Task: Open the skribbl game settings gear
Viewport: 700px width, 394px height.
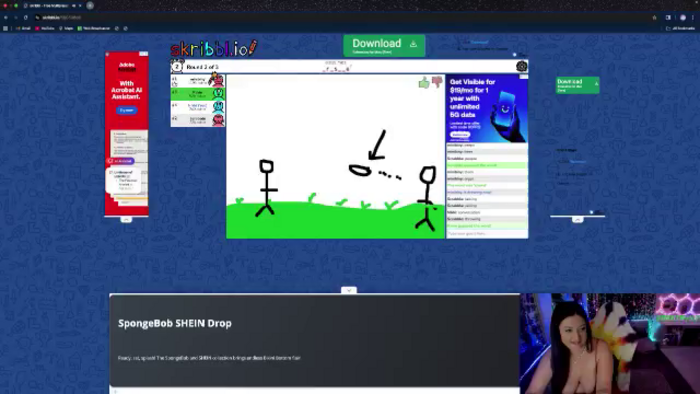Action: point(521,66)
